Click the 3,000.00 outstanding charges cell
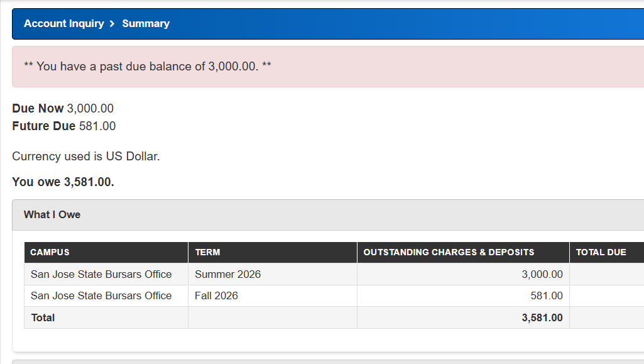The image size is (644, 364). pos(463,274)
